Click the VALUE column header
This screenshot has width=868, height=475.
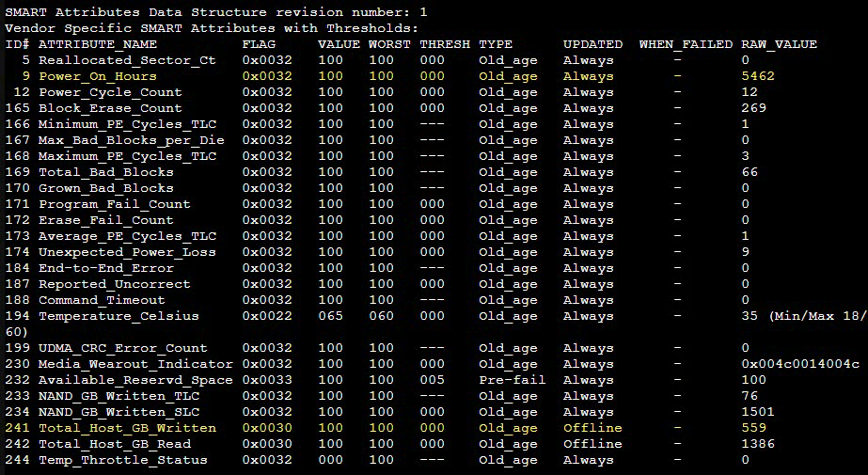click(339, 44)
